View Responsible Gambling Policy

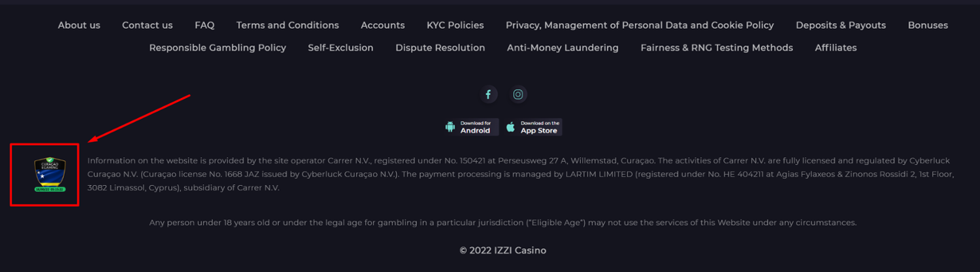pyautogui.click(x=218, y=48)
